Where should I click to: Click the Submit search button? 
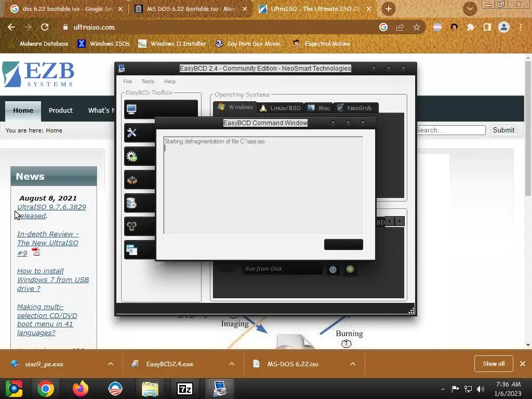(x=503, y=130)
